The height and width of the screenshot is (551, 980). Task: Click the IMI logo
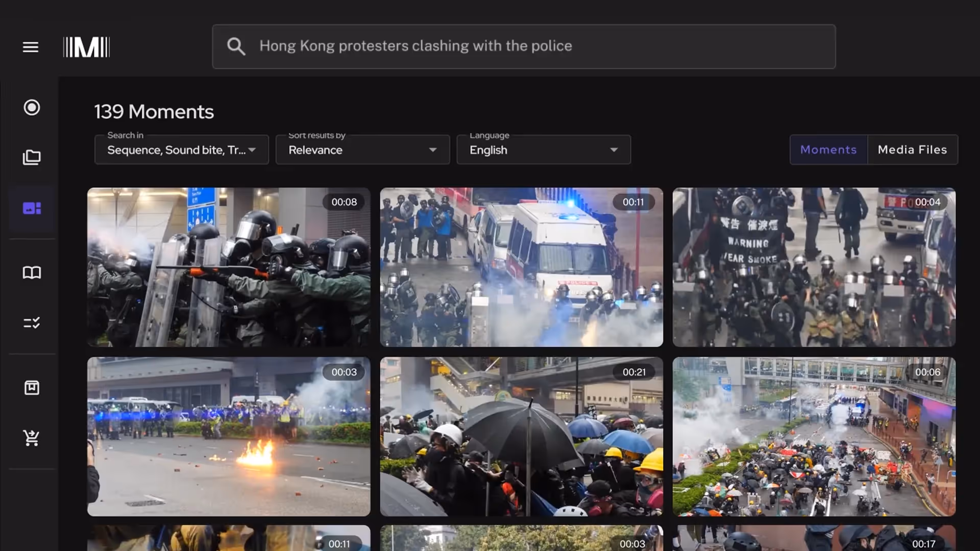[x=86, y=47]
